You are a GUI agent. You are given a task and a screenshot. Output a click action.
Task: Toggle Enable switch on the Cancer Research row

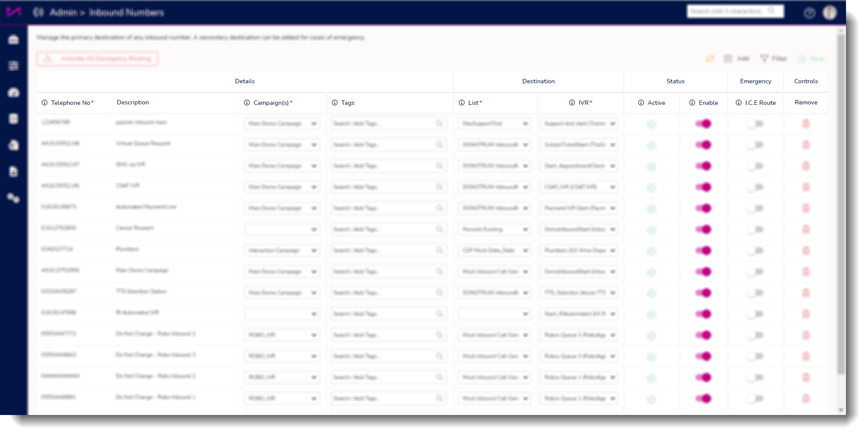pyautogui.click(x=704, y=230)
